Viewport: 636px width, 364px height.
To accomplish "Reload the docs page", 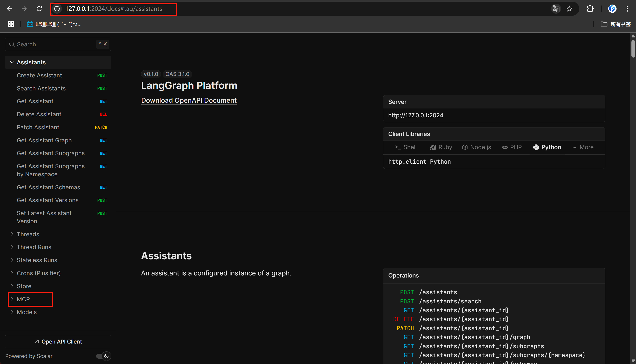I will click(39, 9).
